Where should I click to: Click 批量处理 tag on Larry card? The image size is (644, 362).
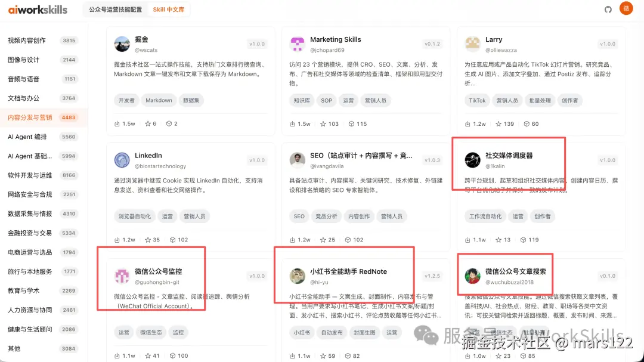540,100
